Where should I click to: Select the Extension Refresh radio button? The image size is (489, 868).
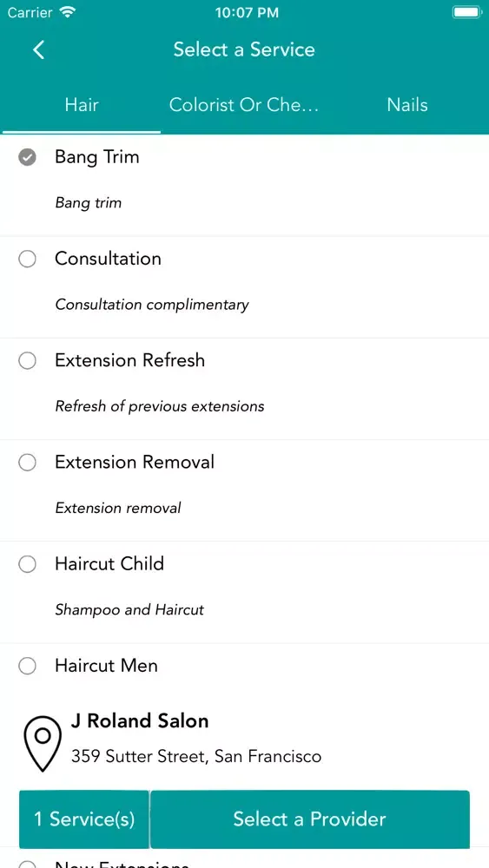[27, 361]
